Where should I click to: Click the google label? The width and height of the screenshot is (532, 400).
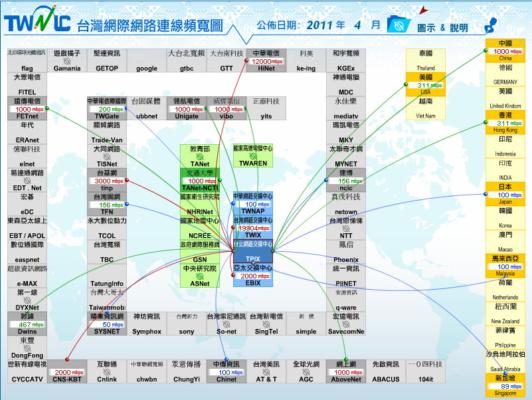tap(147, 68)
